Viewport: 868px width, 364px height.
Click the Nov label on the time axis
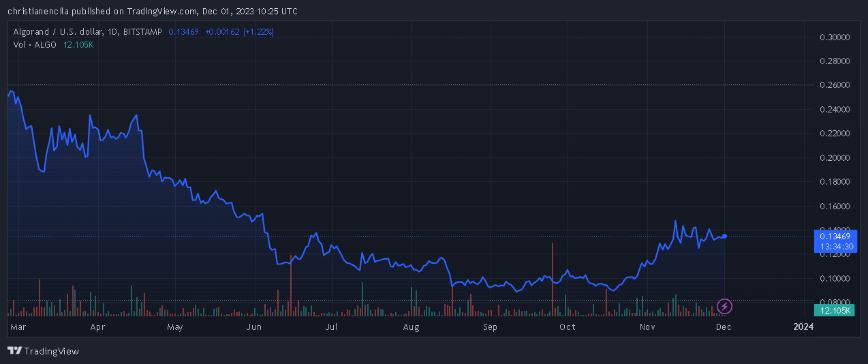coord(647,327)
